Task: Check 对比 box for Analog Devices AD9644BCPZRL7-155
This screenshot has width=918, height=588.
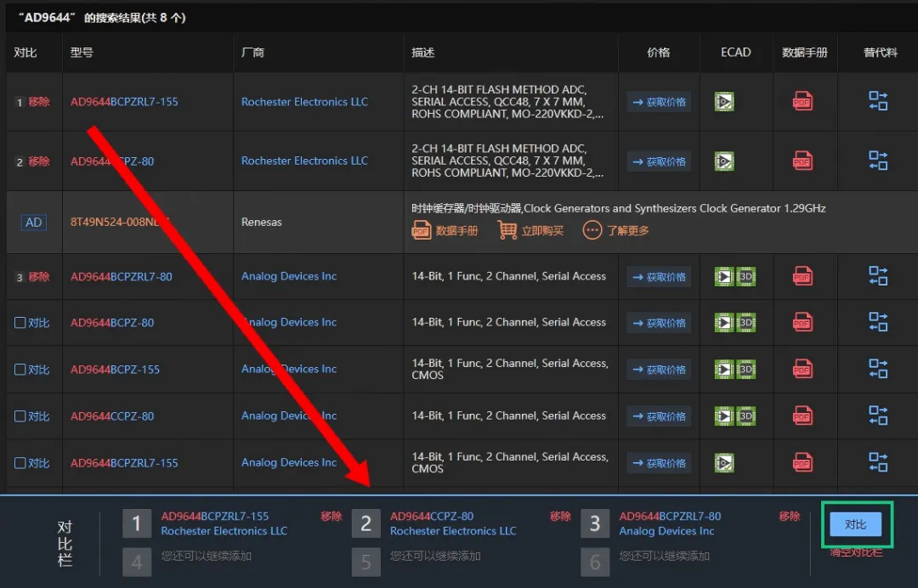Action: [x=20, y=463]
